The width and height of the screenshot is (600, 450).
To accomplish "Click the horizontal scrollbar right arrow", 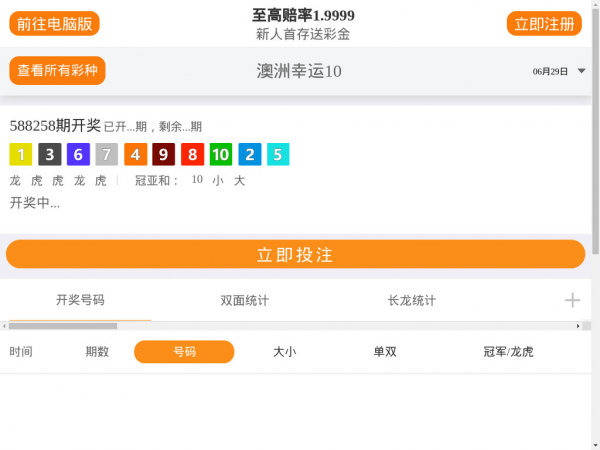I will (578, 326).
